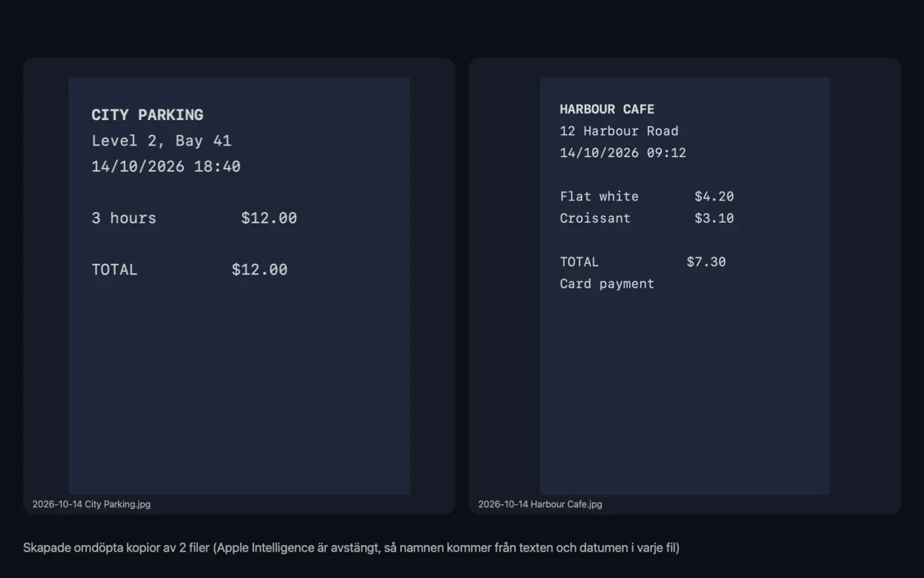Screen dimensions: 924x578
Task: Click the $4.20 flat white price
Action: [714, 196]
